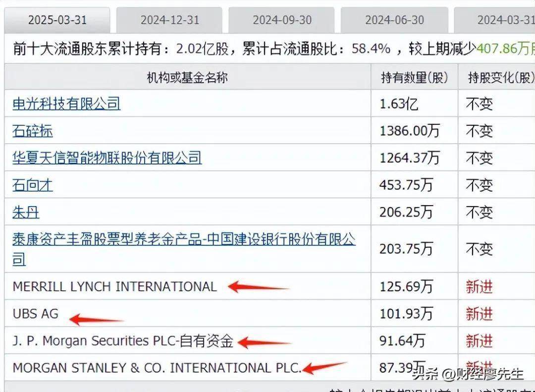This screenshot has width=535, height=392.
Task: Select the 1.63亿 holding value
Action: click(399, 104)
